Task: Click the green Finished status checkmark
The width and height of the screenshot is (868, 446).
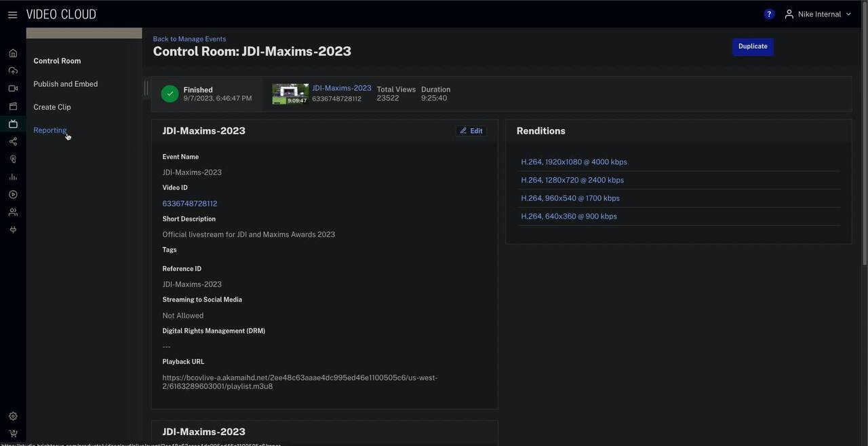Action: [170, 94]
